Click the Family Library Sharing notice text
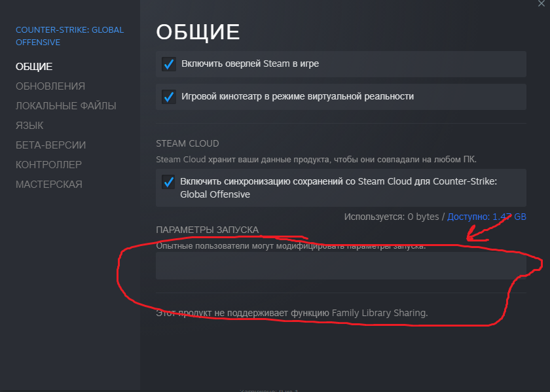 291,313
